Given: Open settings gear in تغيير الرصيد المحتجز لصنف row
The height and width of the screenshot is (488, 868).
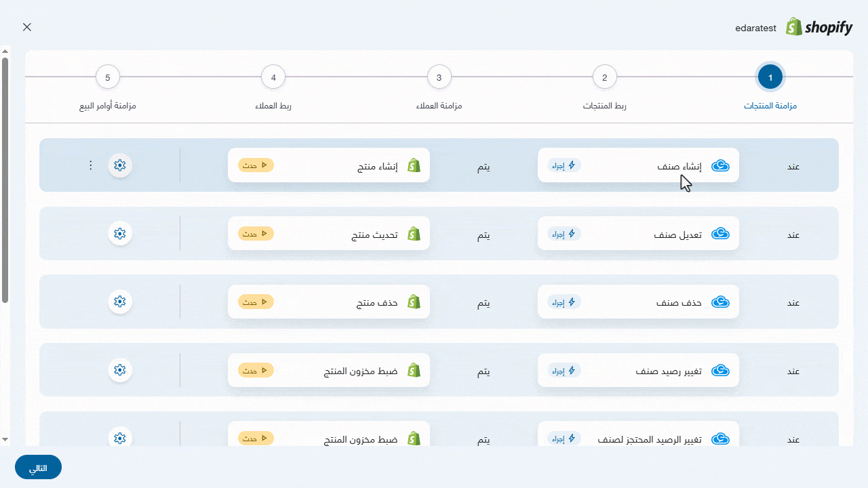Looking at the screenshot, I should point(120,439).
